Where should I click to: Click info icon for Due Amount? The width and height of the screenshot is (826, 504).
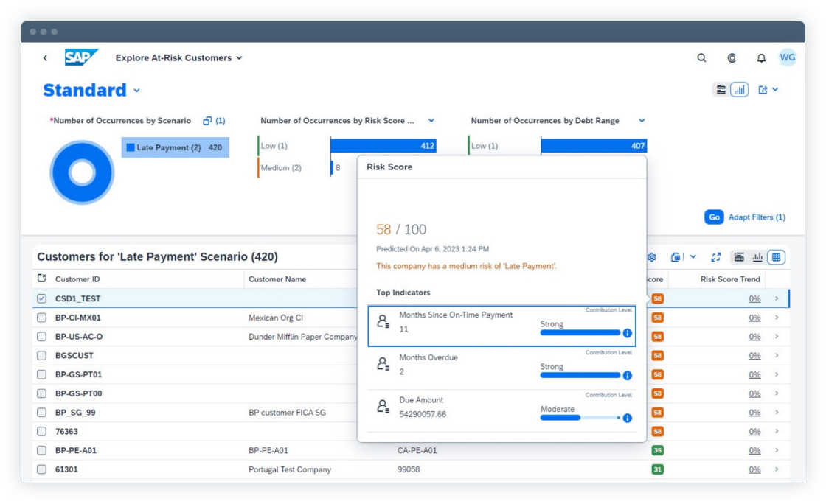(x=627, y=419)
